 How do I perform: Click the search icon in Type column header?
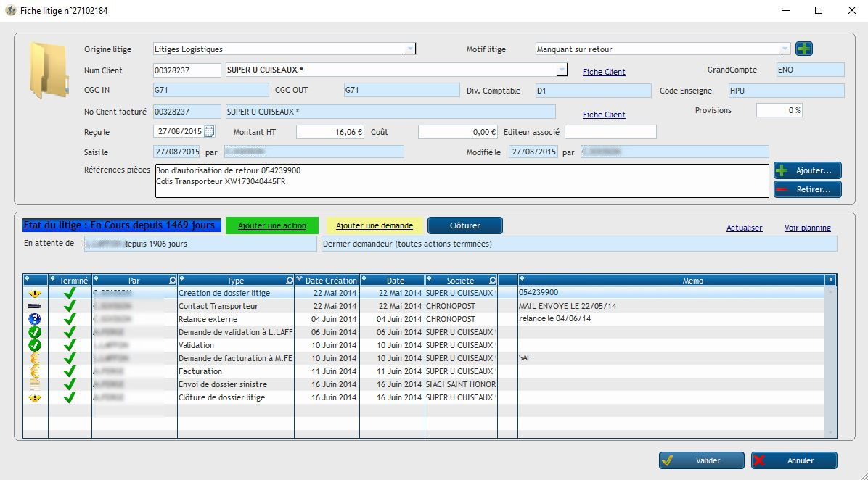click(x=289, y=281)
